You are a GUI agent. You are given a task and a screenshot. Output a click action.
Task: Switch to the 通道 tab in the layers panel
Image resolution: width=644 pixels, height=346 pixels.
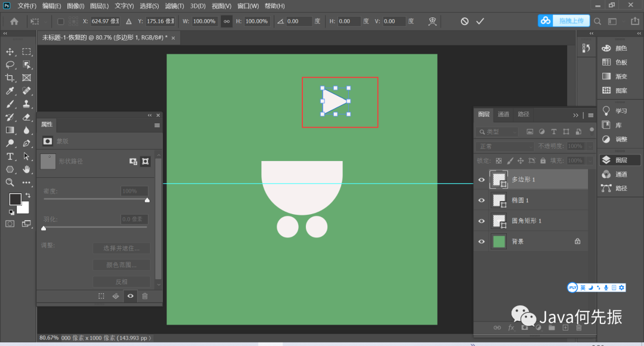(x=504, y=115)
